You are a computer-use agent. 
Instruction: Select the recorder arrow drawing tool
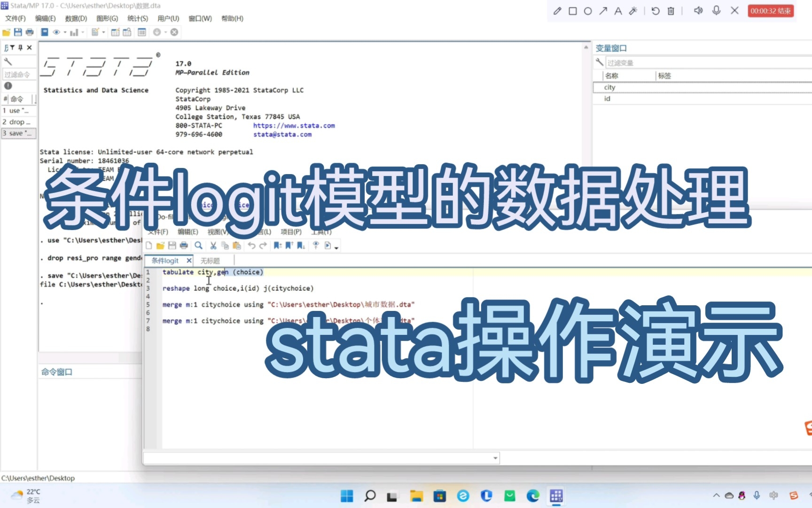pos(603,11)
